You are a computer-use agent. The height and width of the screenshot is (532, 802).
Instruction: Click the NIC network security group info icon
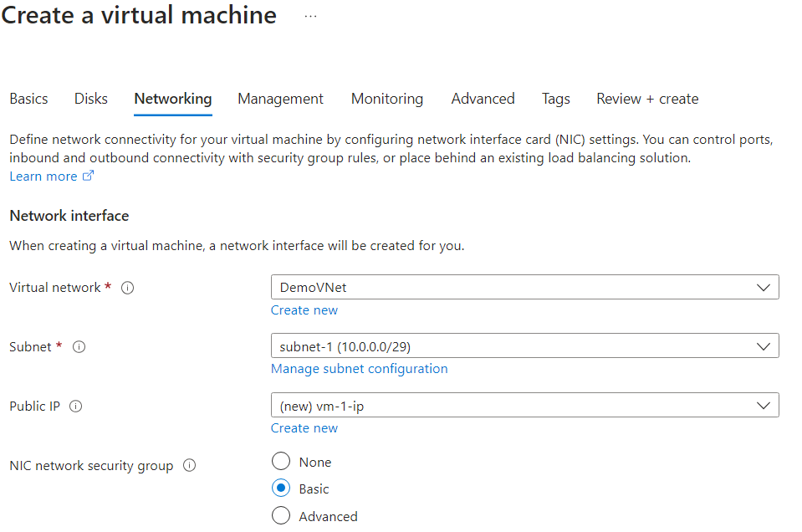[x=189, y=465]
